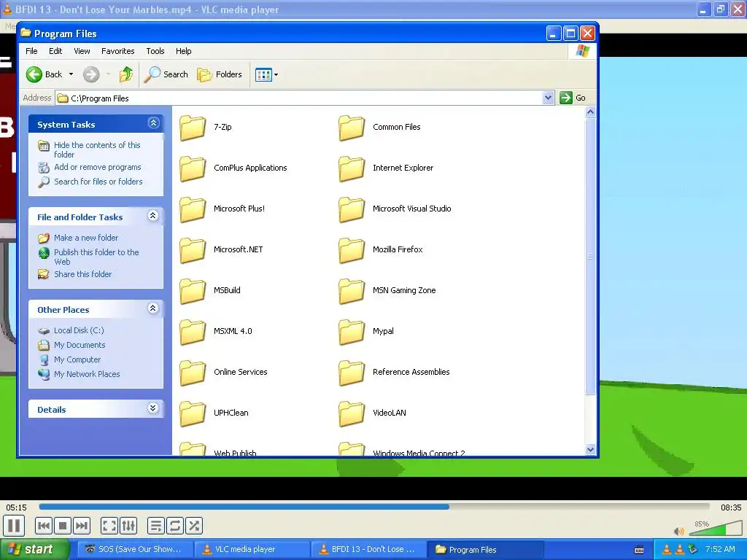Select the Microsoft Visual Studio folder icon
747x560 pixels.
click(x=352, y=209)
